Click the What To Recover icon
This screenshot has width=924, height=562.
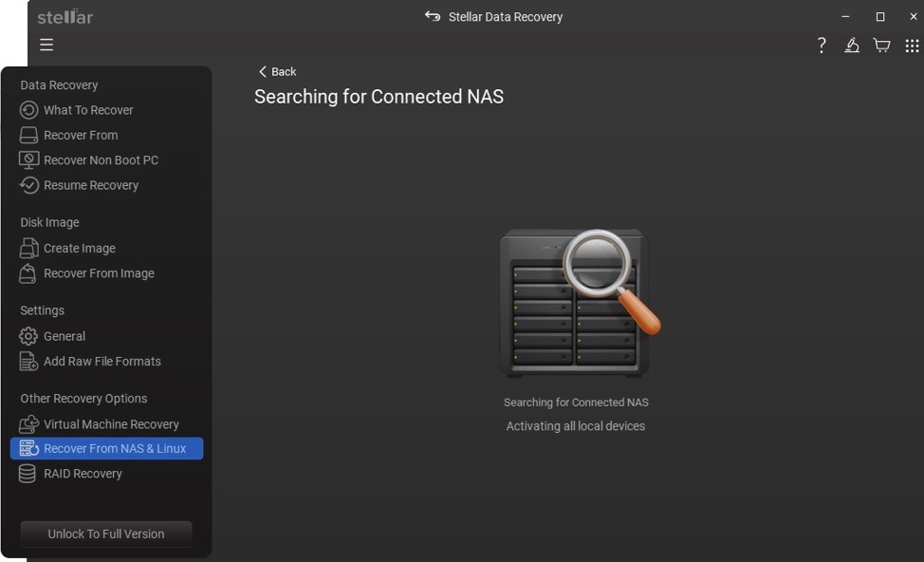click(28, 110)
